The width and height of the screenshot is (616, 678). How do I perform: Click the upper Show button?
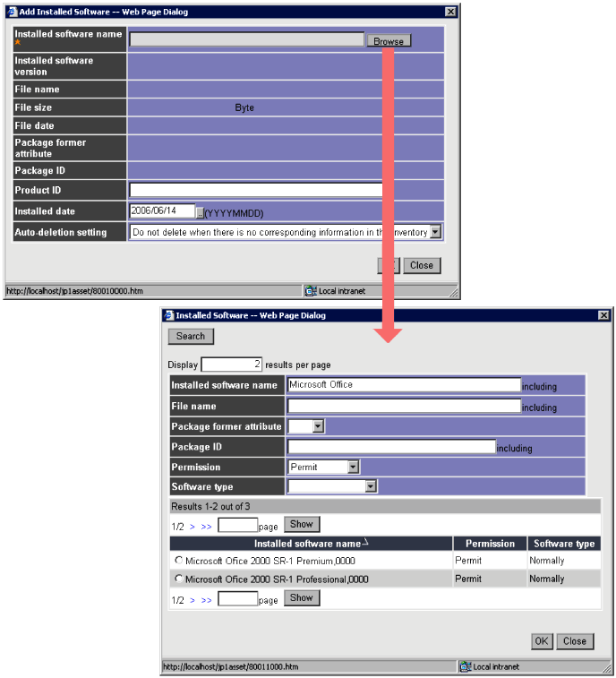coord(302,524)
